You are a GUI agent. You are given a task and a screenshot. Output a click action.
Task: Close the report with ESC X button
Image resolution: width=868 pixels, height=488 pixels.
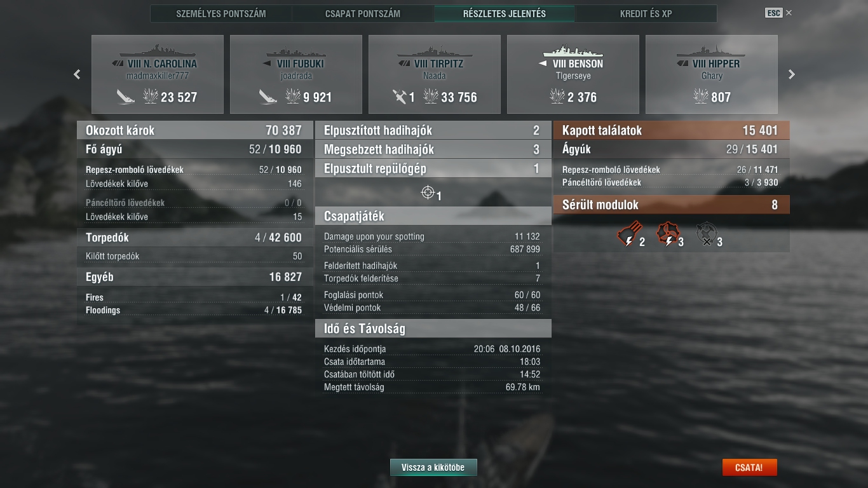click(x=779, y=13)
